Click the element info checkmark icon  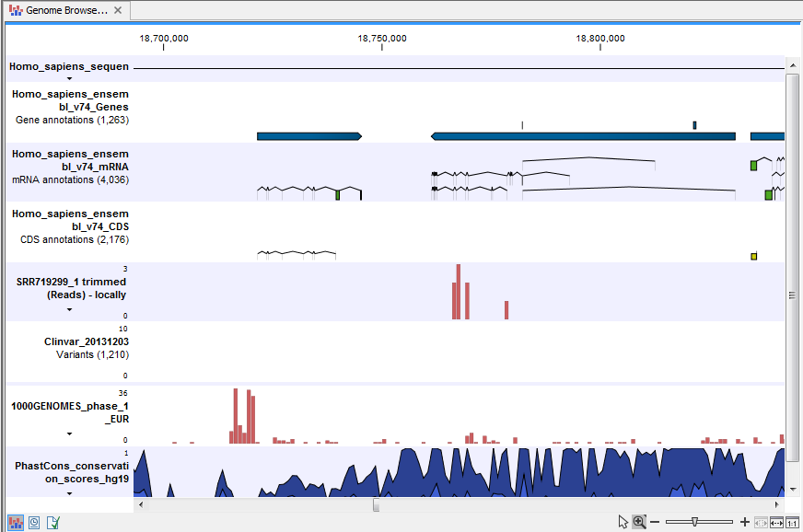pos(52,522)
